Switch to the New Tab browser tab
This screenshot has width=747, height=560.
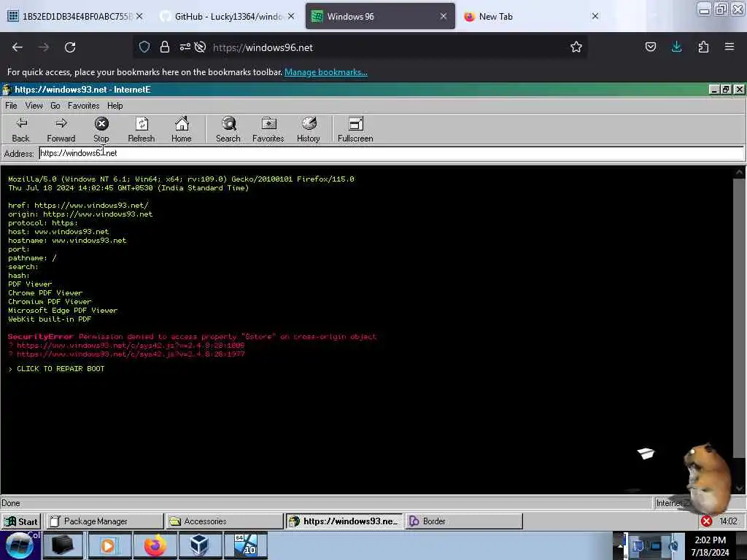click(531, 16)
